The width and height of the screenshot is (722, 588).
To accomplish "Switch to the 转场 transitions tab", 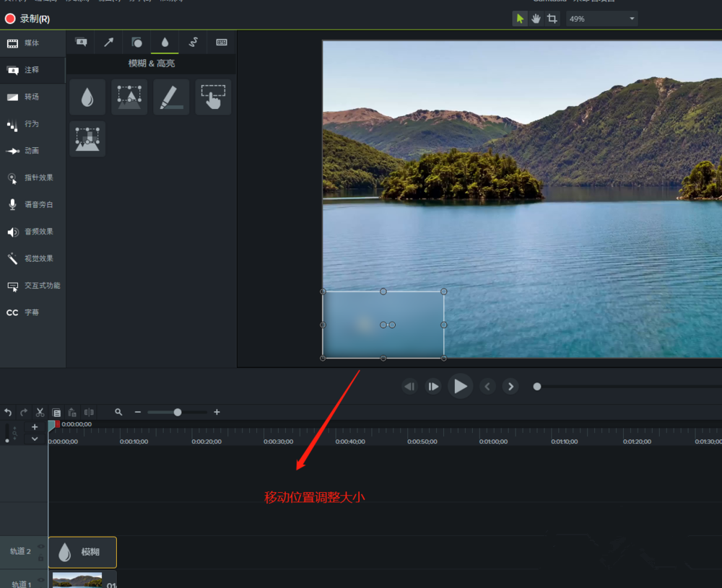I will (32, 97).
